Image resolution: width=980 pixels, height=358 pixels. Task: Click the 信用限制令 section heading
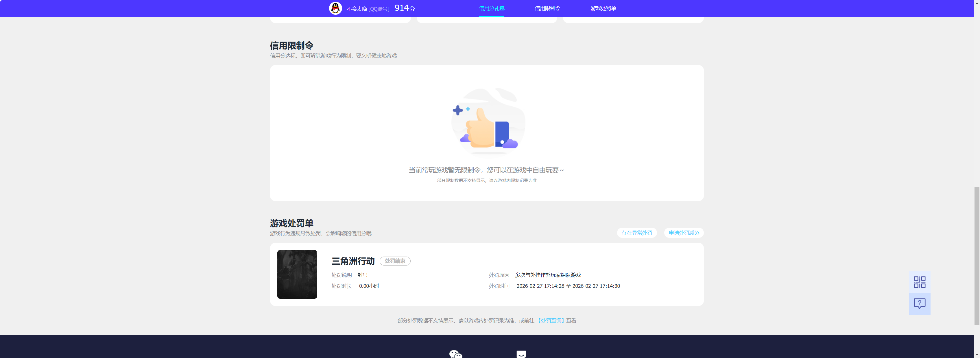291,46
